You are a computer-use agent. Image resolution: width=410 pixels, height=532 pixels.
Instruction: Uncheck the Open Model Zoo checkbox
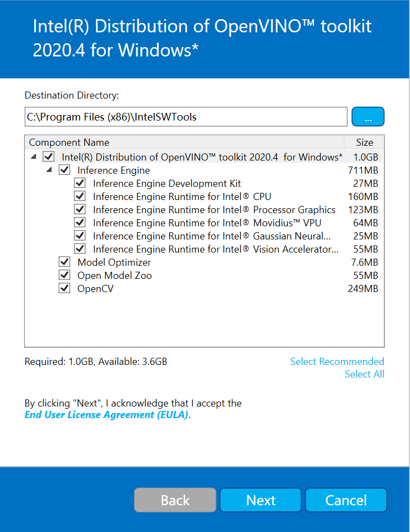pos(65,275)
